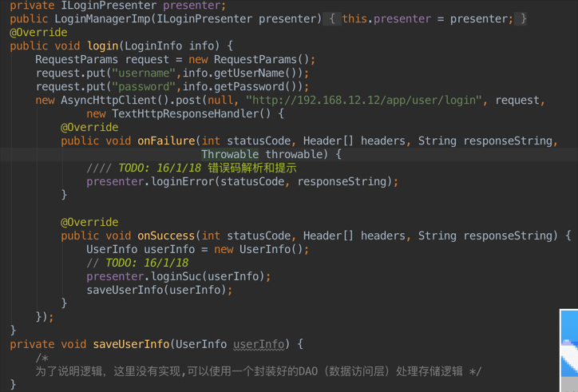
Task: Click the saveUserInfo(userInfo); call statement
Action: coord(159,290)
